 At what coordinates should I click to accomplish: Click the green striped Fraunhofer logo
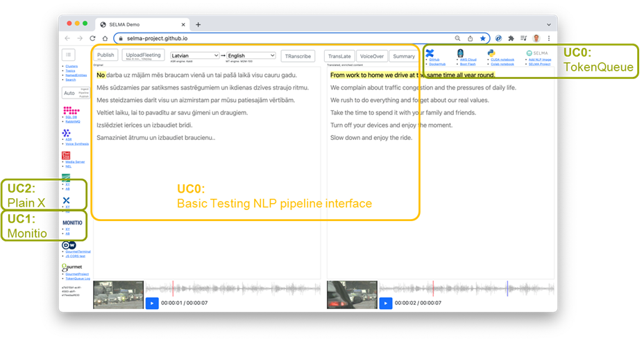pyautogui.click(x=66, y=177)
